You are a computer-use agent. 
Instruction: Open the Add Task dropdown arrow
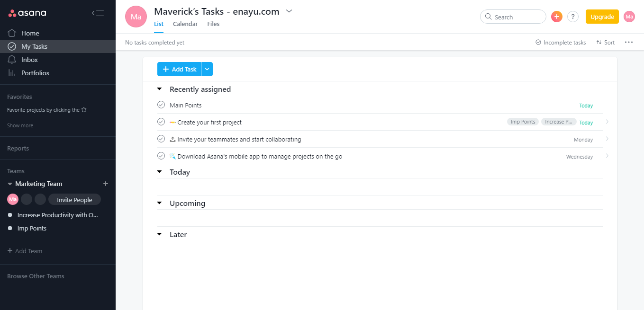[207, 69]
